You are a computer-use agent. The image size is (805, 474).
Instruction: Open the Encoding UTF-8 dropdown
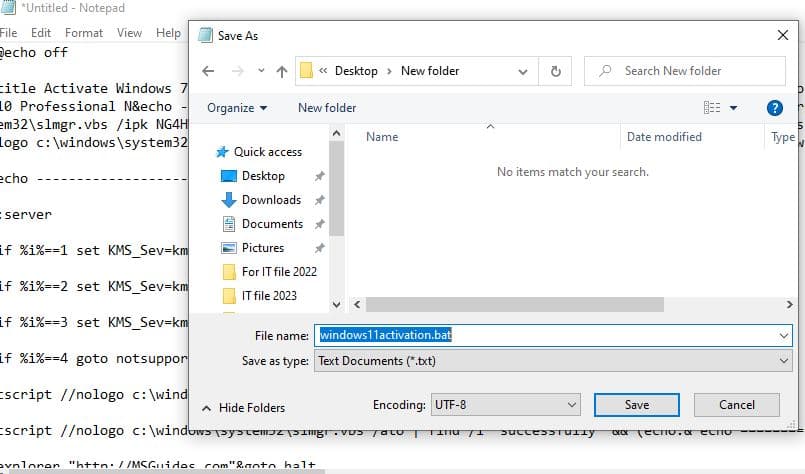click(506, 405)
